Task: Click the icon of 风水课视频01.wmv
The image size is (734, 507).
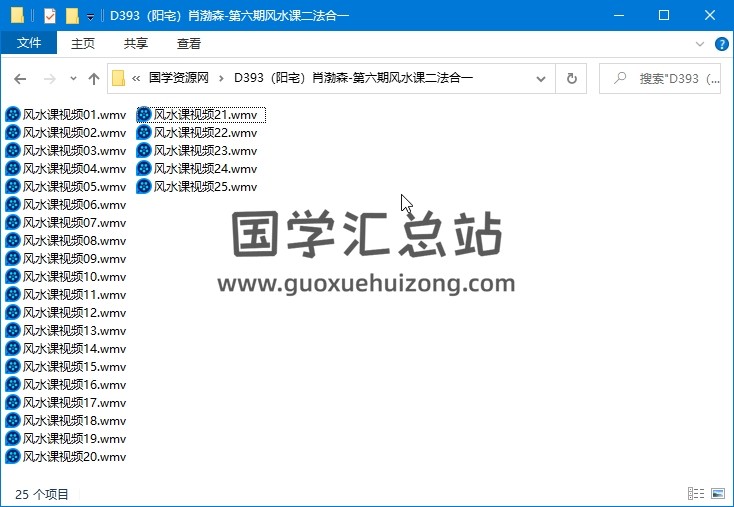Action: coord(12,115)
